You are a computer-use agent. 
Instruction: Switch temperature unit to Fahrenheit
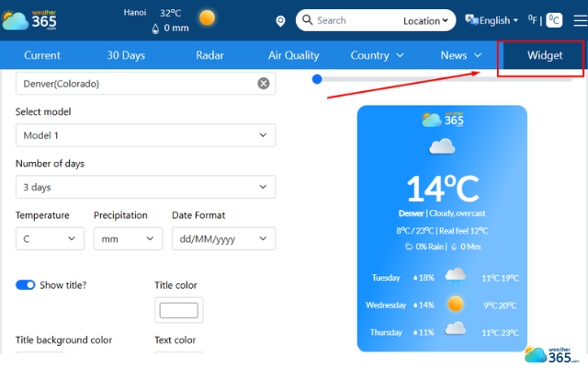click(533, 20)
